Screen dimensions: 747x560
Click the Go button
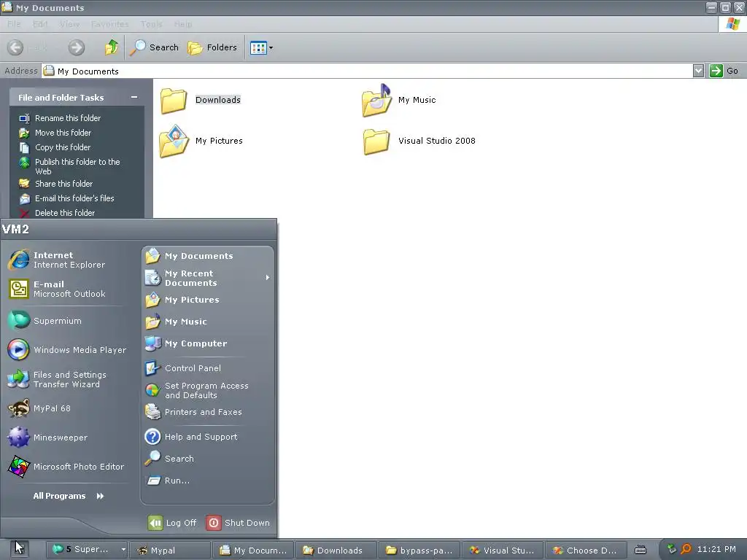point(724,71)
